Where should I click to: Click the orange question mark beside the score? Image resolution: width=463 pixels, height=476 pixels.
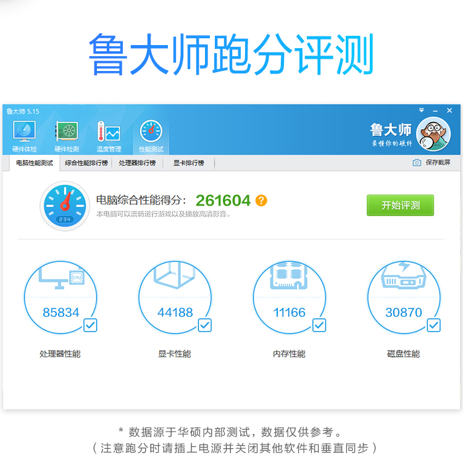tap(261, 201)
